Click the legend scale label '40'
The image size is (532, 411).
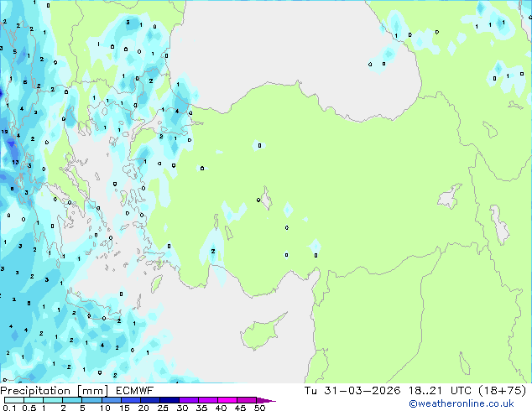tap(221, 408)
